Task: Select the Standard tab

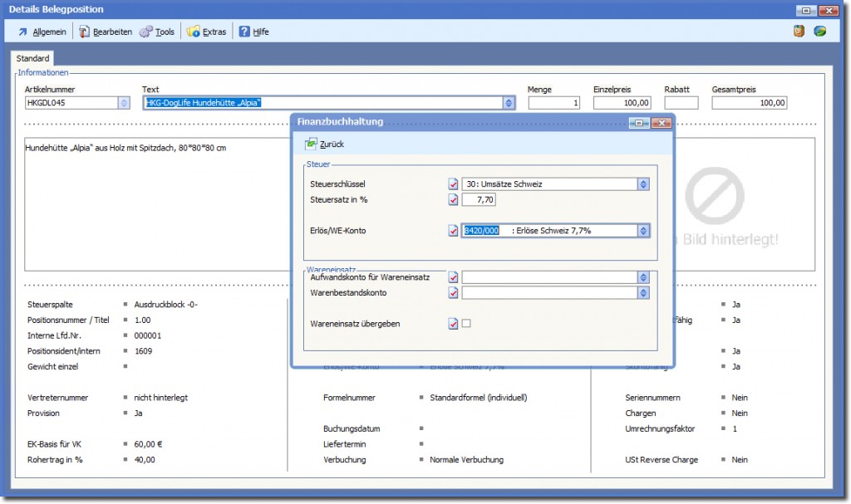Action: (x=33, y=59)
